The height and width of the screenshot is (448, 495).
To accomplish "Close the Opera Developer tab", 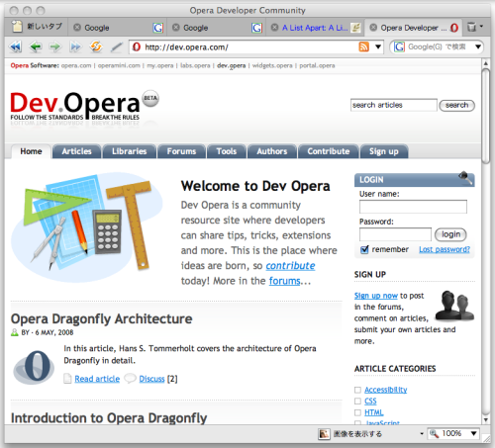I will (x=373, y=28).
